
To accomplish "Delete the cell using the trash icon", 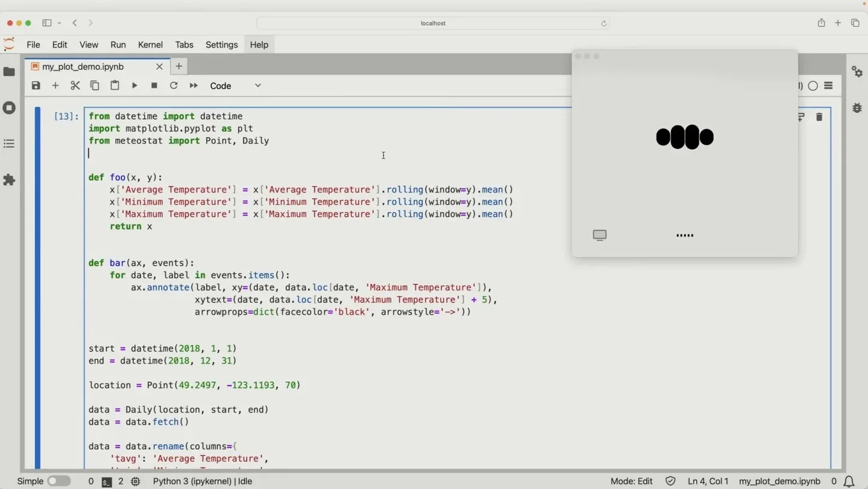I will 819,117.
